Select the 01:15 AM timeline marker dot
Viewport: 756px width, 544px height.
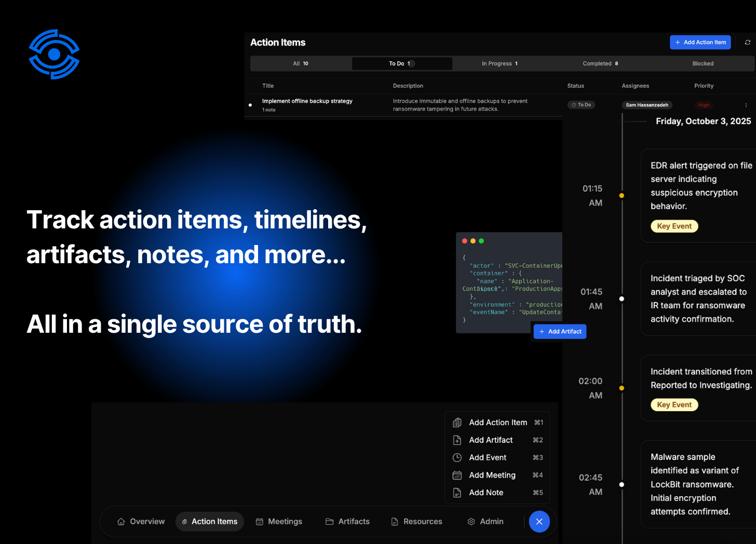(622, 196)
